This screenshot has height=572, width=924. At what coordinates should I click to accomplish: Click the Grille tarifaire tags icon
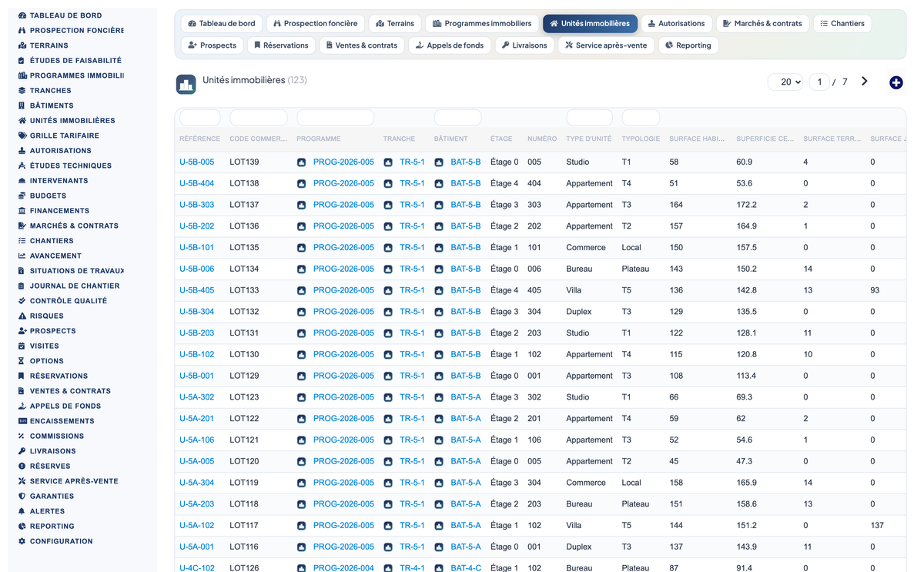tap(22, 135)
